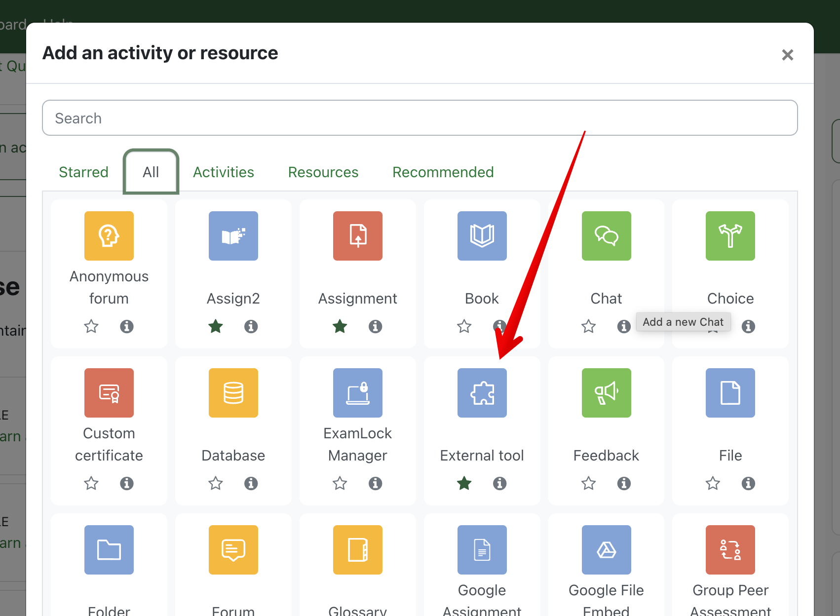Select the Choice activity icon
Viewport: 840px width, 616px height.
click(730, 236)
